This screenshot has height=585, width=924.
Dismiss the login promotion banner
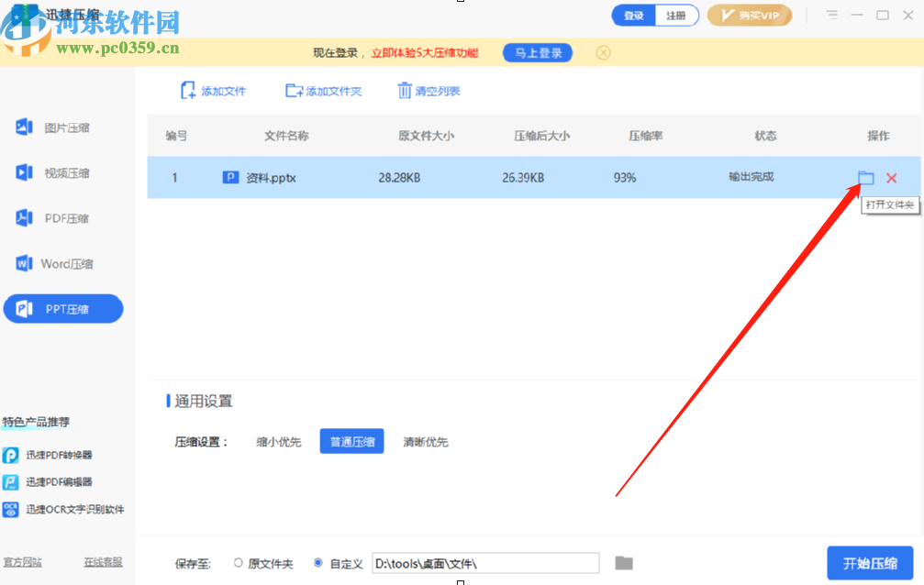(x=603, y=52)
